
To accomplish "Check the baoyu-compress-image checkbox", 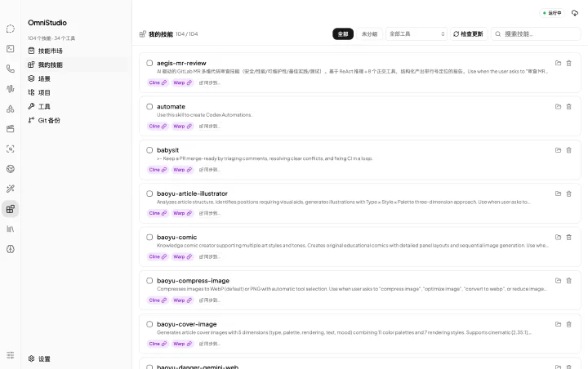I will 149,281.
